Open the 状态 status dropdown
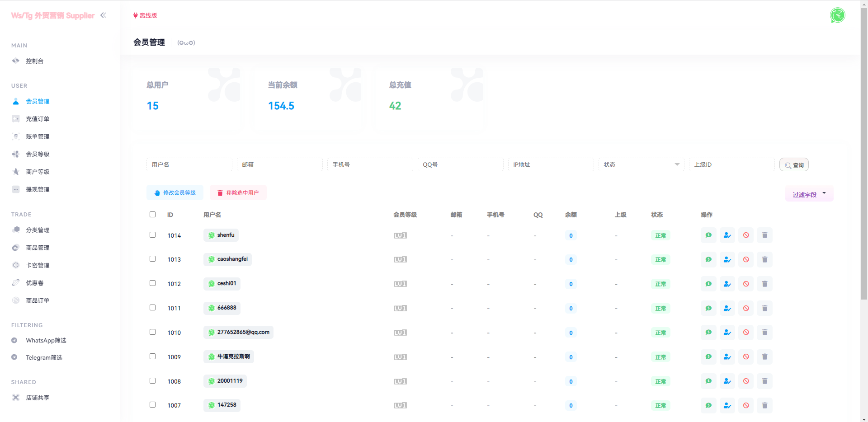 pyautogui.click(x=641, y=164)
